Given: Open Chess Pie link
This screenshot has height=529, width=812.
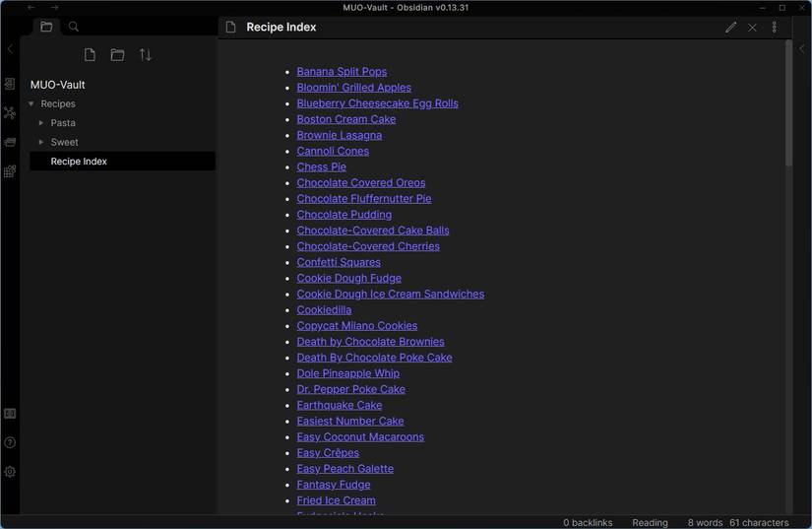Looking at the screenshot, I should (321, 166).
